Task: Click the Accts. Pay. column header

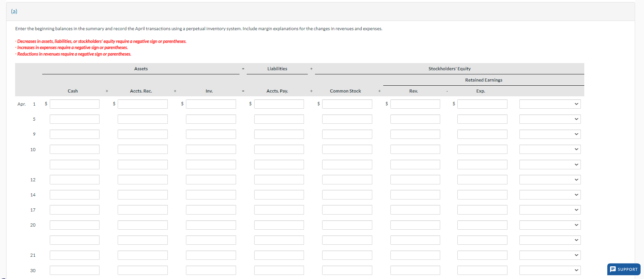Action: (277, 91)
